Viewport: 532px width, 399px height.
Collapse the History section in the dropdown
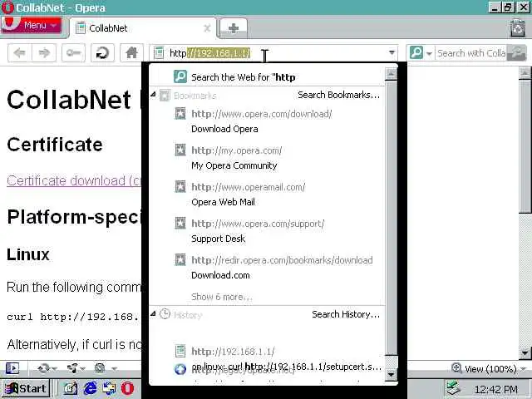(x=153, y=314)
